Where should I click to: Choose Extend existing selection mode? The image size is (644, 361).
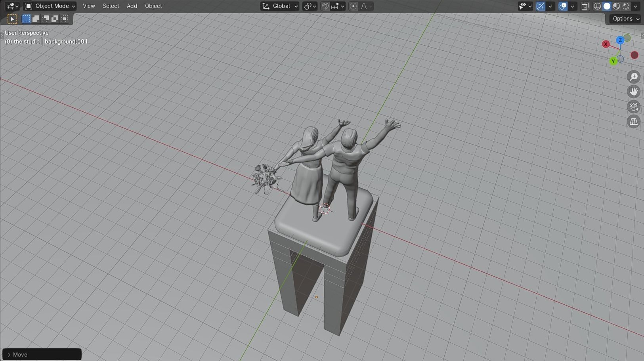click(x=36, y=19)
